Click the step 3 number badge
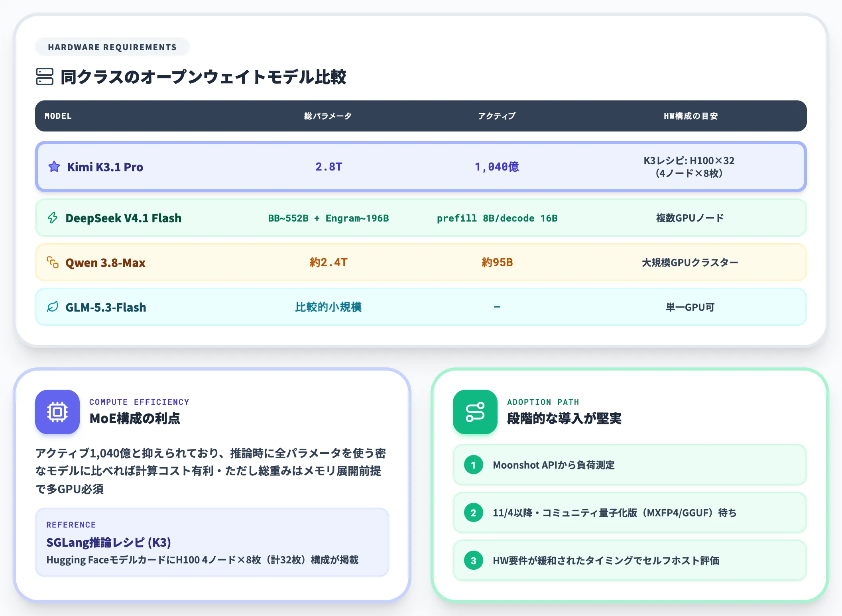Image resolution: width=842 pixels, height=616 pixels. pos(474,561)
